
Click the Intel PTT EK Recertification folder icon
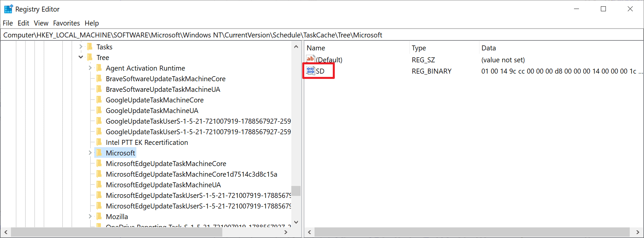point(99,142)
